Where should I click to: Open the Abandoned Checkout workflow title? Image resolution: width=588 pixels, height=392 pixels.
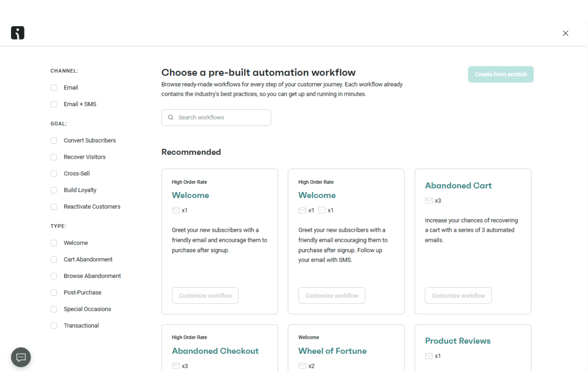pyautogui.click(x=215, y=351)
